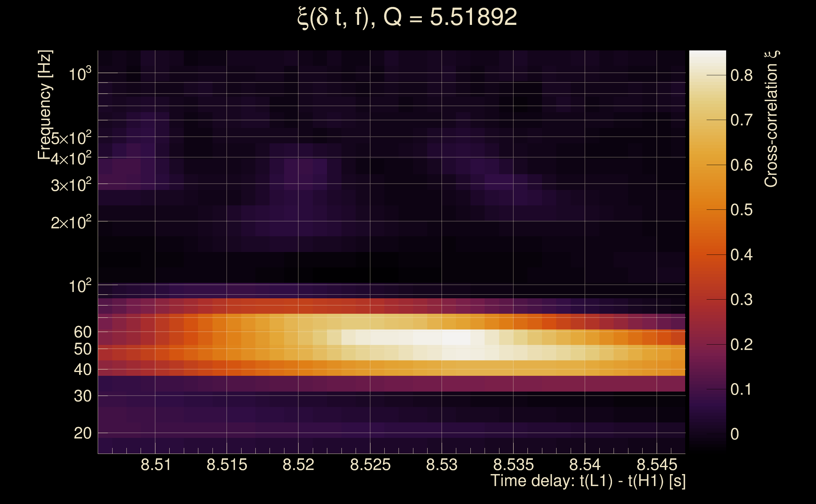Click the 2×10² frequency tick label
Image resolution: width=816 pixels, height=504 pixels.
71,222
